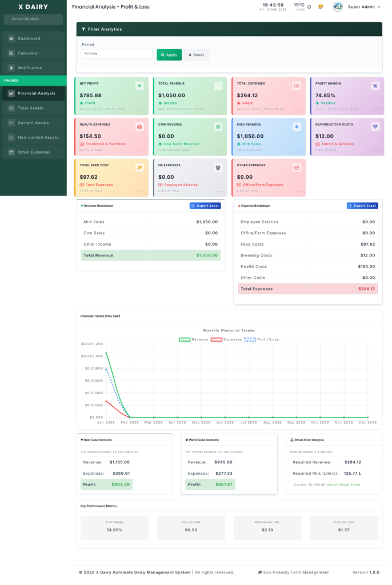Click the Profit Margin percent icon
This screenshot has height=585, width=392.
coord(375,86)
